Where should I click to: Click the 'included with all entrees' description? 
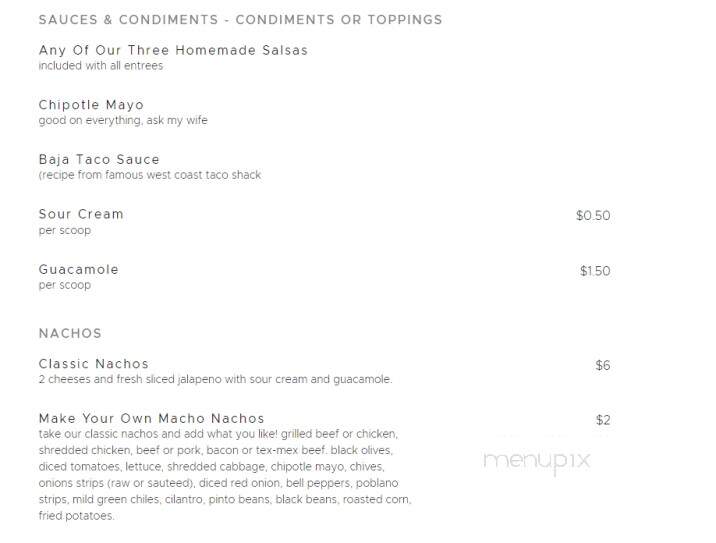point(101,66)
